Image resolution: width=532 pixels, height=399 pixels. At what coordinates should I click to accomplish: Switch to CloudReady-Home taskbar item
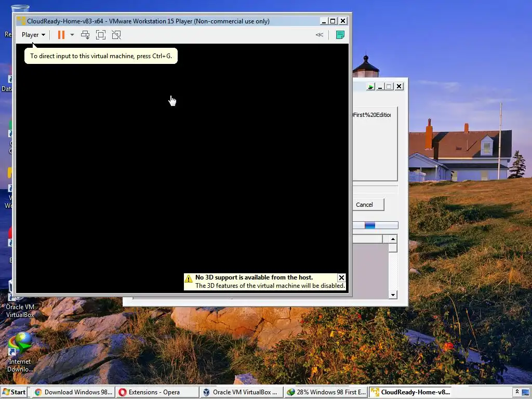(x=410, y=392)
